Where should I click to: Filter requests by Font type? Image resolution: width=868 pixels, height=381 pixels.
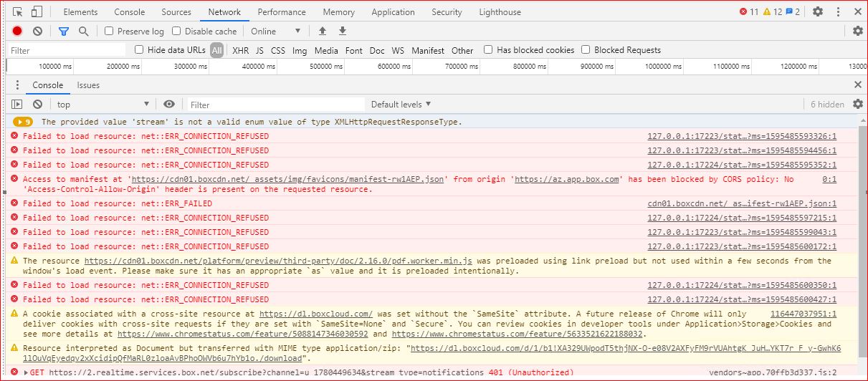(x=354, y=50)
